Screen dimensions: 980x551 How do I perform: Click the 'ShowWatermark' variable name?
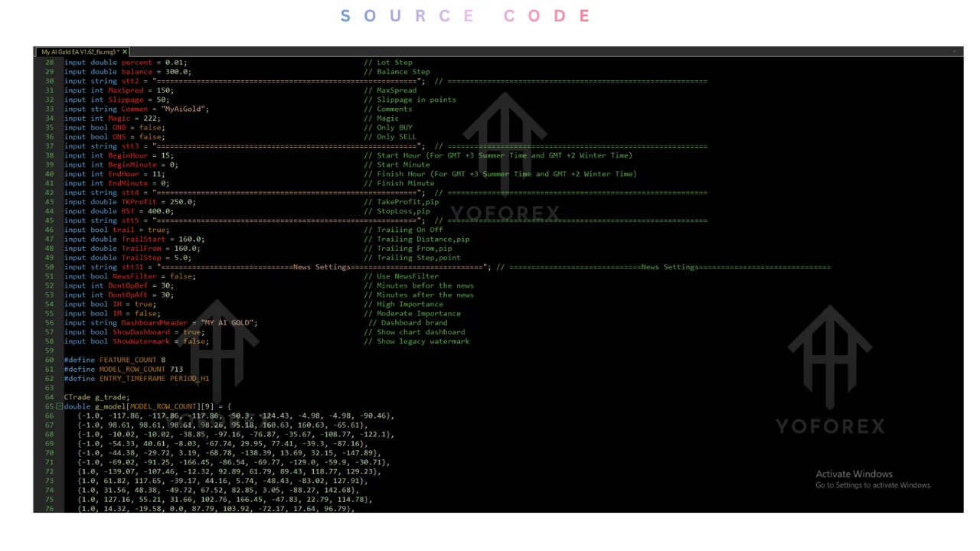142,341
